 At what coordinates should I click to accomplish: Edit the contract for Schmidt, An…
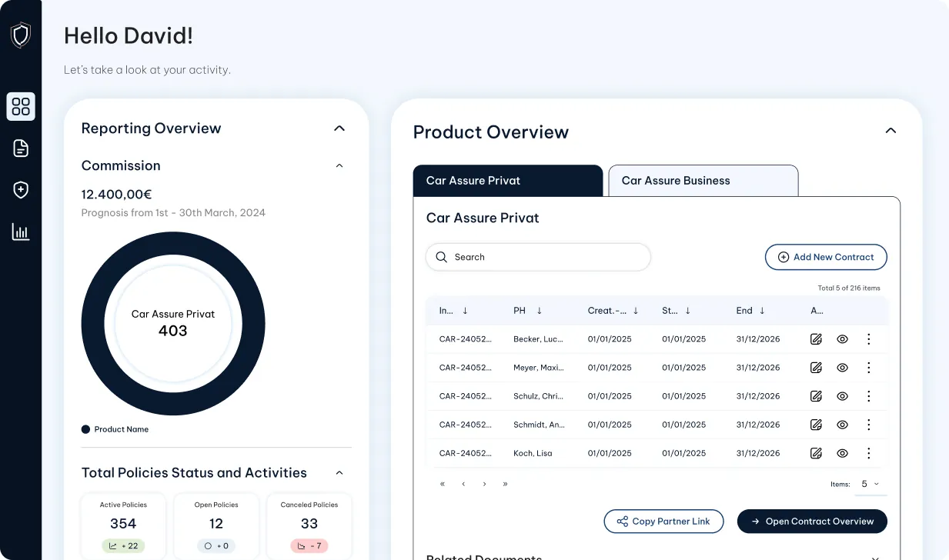click(x=816, y=425)
